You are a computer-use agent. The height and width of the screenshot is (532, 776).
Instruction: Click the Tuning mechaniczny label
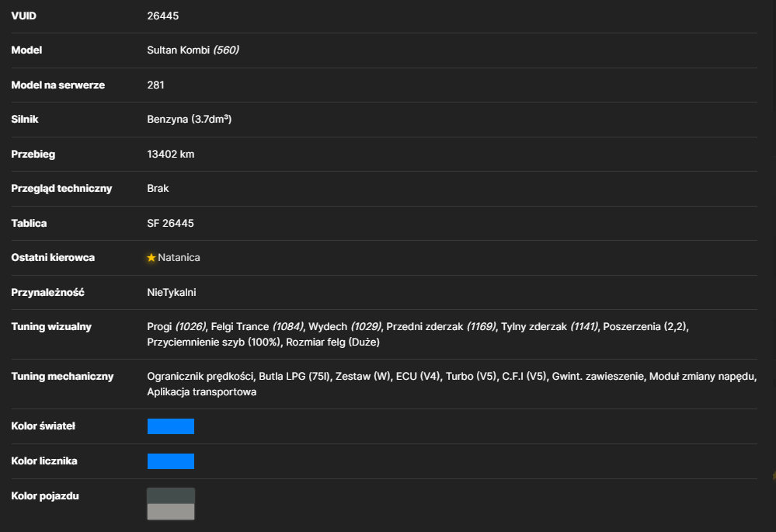click(62, 377)
